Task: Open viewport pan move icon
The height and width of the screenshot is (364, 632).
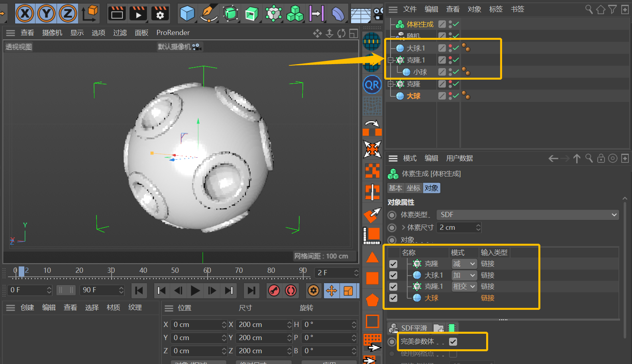Action: [317, 33]
